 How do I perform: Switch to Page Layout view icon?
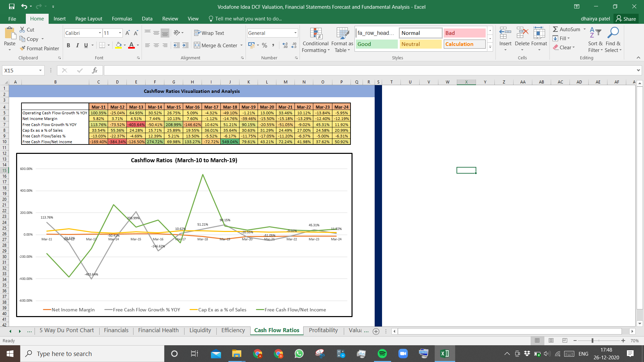tap(551, 341)
